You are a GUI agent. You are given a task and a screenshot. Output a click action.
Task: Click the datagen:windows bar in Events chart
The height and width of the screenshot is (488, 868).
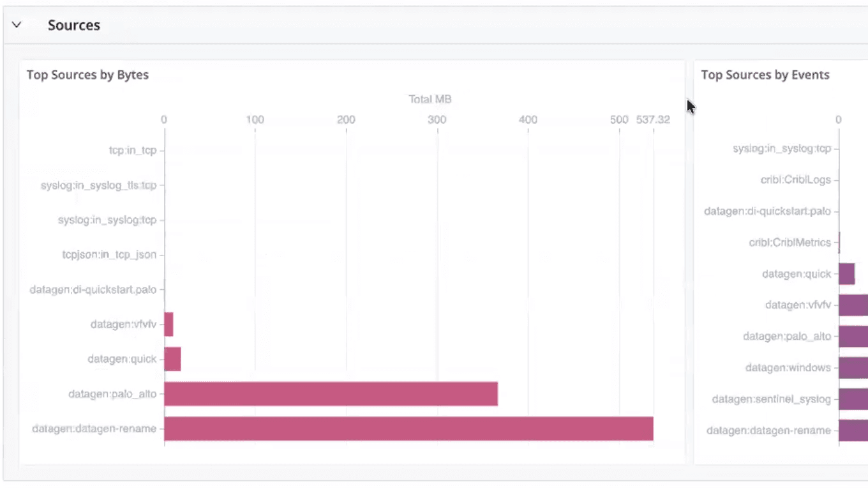pos(853,367)
